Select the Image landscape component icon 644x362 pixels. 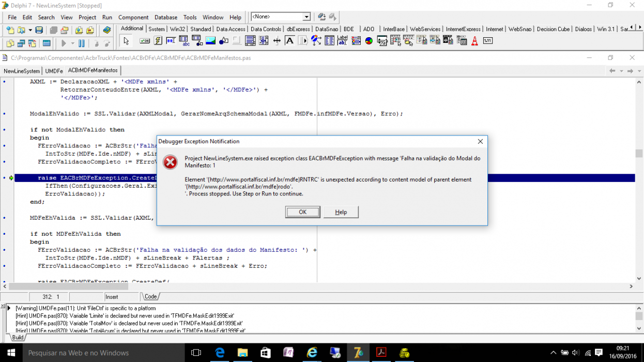coord(210,41)
